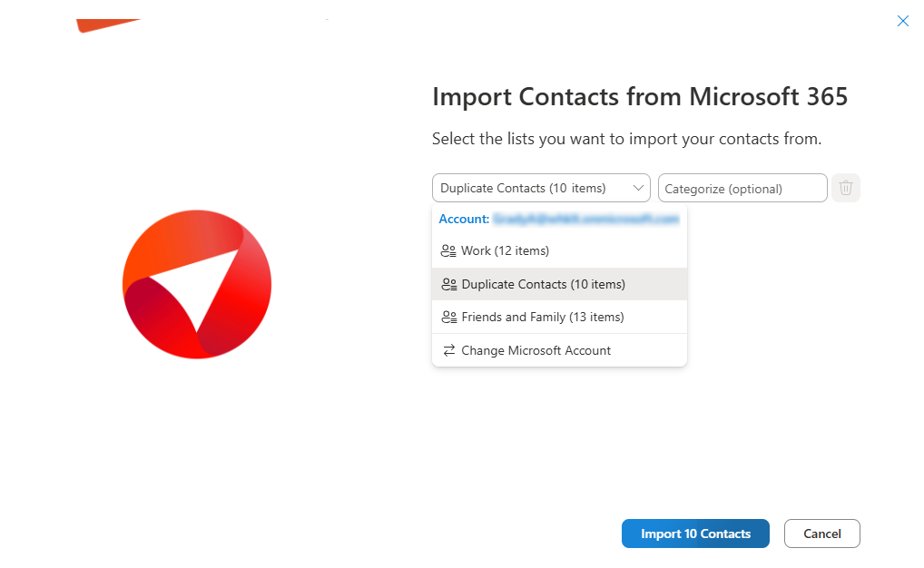Select Work (12 items) from the list
The height and width of the screenshot is (568, 924).
click(505, 250)
